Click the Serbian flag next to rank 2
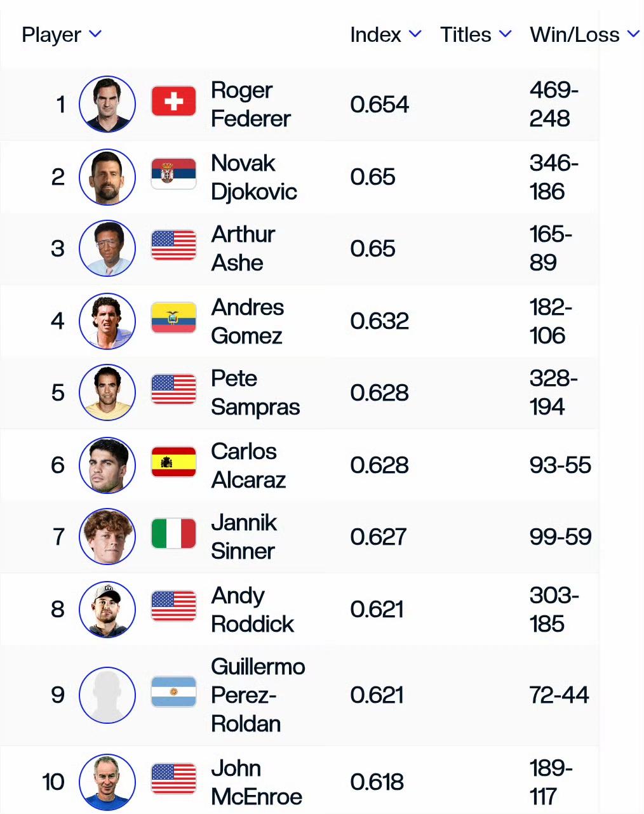Viewport: 644px width, 814px height. tap(173, 174)
